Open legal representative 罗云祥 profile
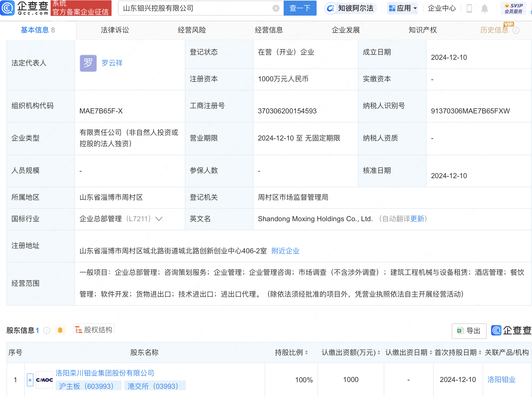The width and height of the screenshot is (532, 397). (x=112, y=63)
